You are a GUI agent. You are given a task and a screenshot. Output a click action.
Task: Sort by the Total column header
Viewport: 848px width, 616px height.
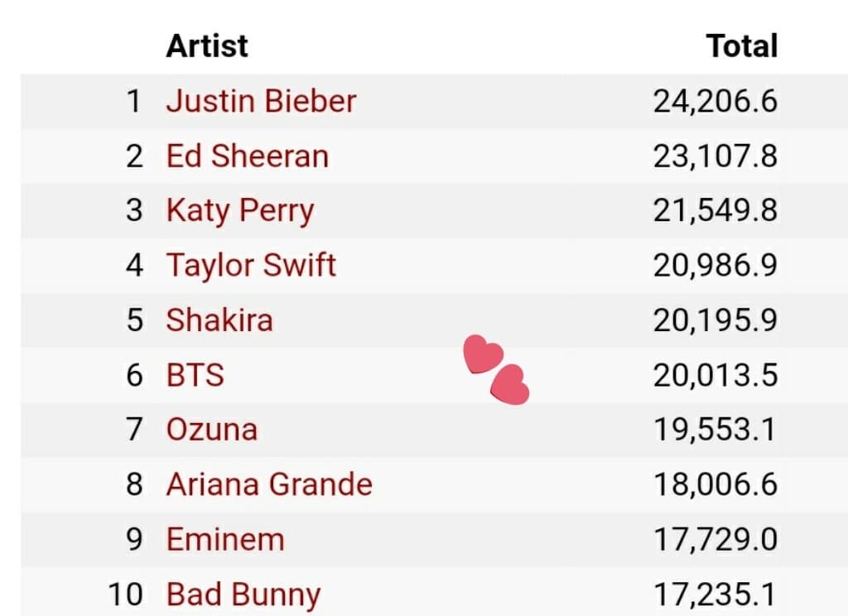pos(742,46)
